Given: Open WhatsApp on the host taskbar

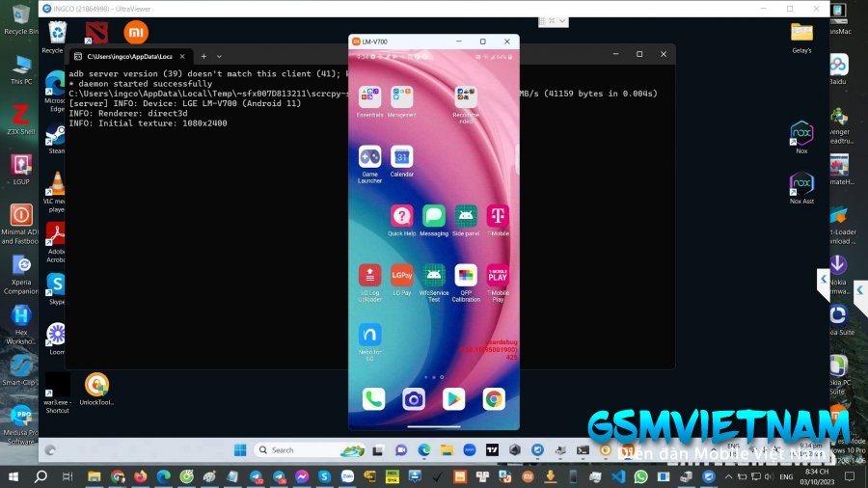Looking at the screenshot, I should pyautogui.click(x=641, y=476).
